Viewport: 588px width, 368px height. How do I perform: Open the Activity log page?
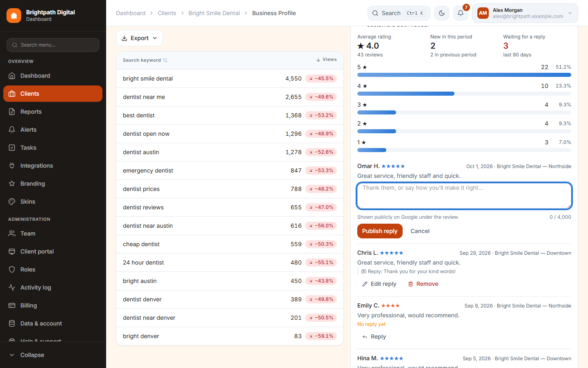tap(53, 287)
